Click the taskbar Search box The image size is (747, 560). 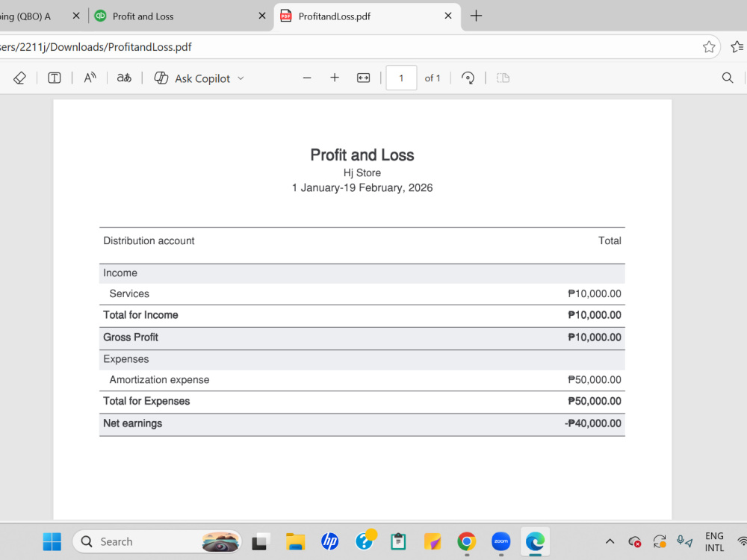click(157, 541)
